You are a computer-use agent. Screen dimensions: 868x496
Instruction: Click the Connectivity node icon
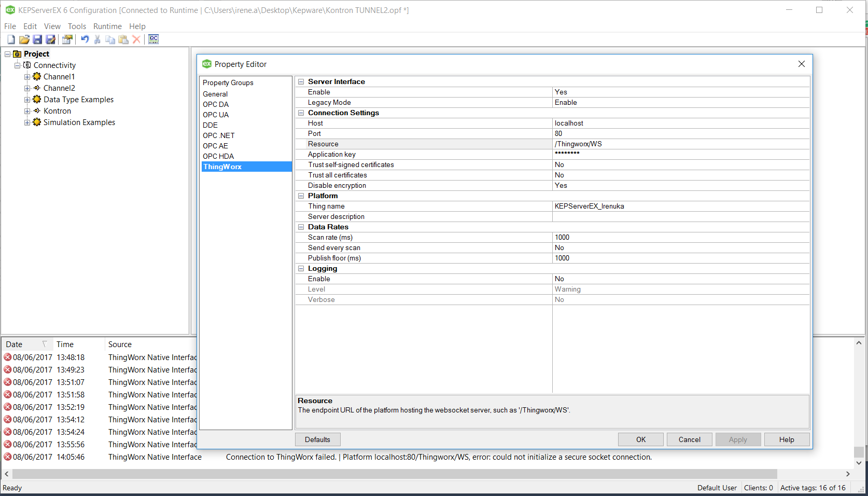(27, 65)
